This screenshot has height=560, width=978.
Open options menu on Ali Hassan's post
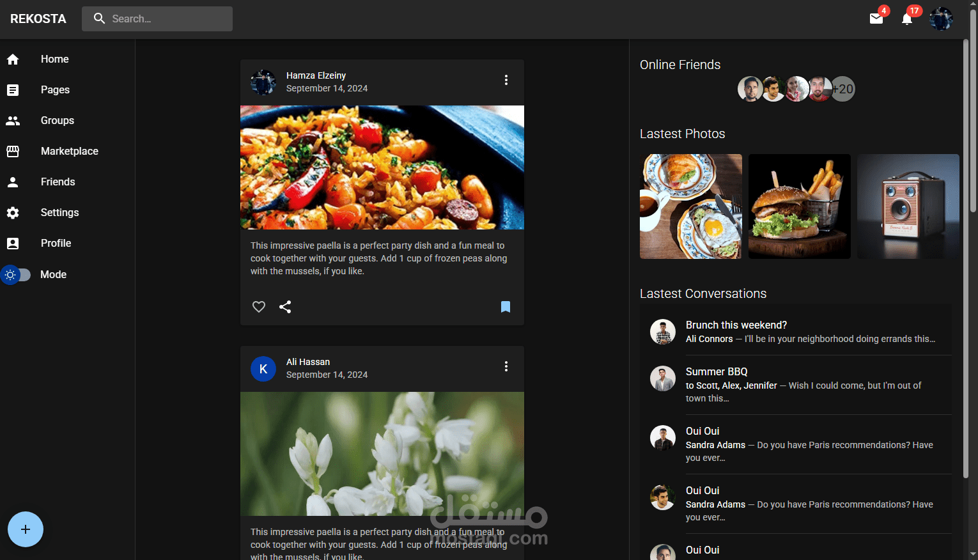point(506,366)
